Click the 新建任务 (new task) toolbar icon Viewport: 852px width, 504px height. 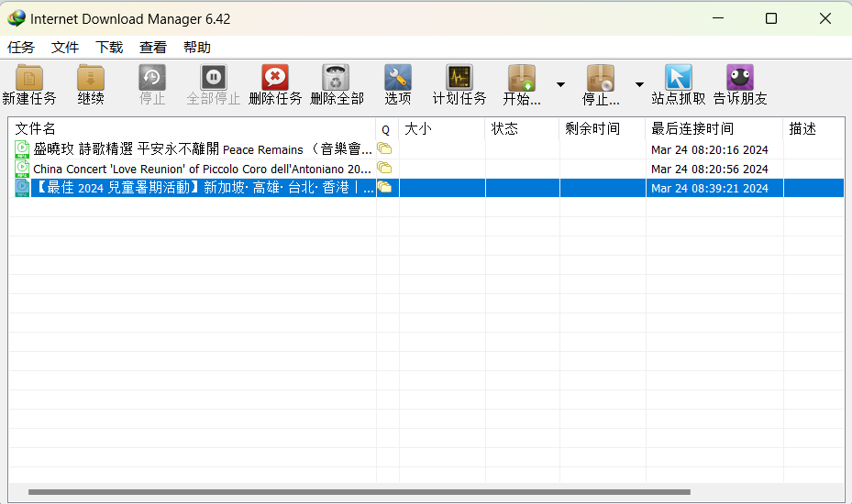click(29, 78)
